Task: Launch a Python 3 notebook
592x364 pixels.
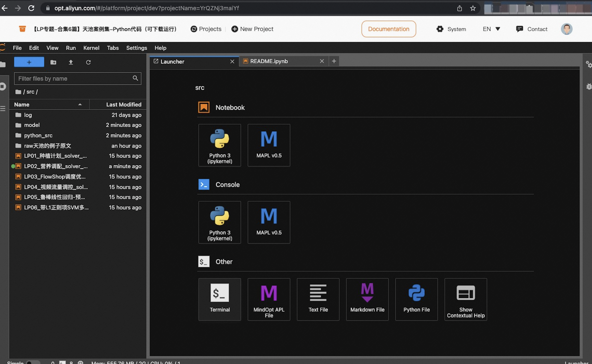Action: (220, 145)
